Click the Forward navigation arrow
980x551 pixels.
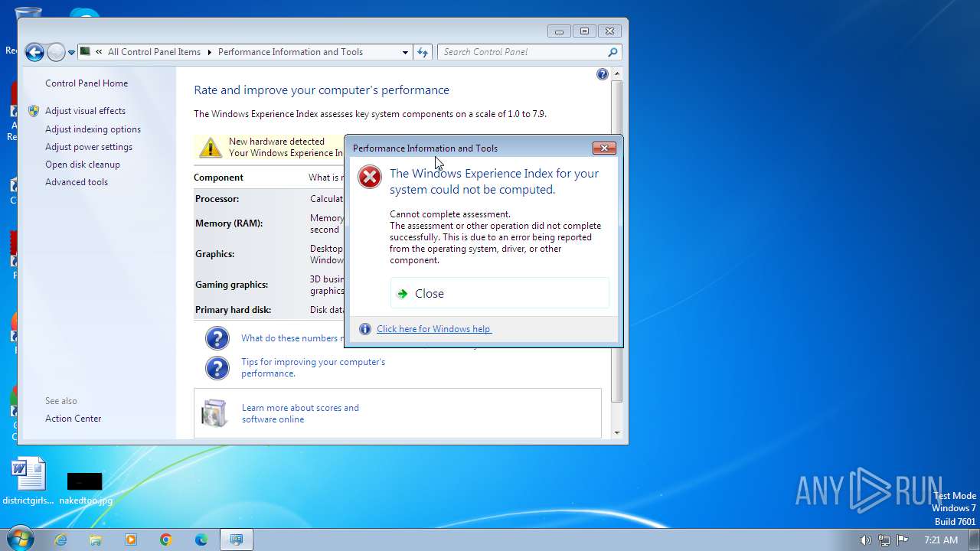point(56,52)
